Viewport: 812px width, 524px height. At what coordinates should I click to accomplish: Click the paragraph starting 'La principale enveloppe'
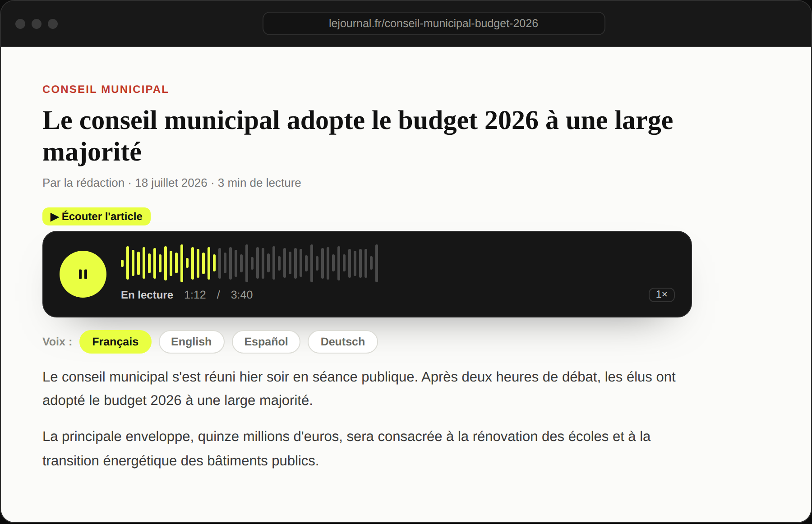click(x=346, y=448)
